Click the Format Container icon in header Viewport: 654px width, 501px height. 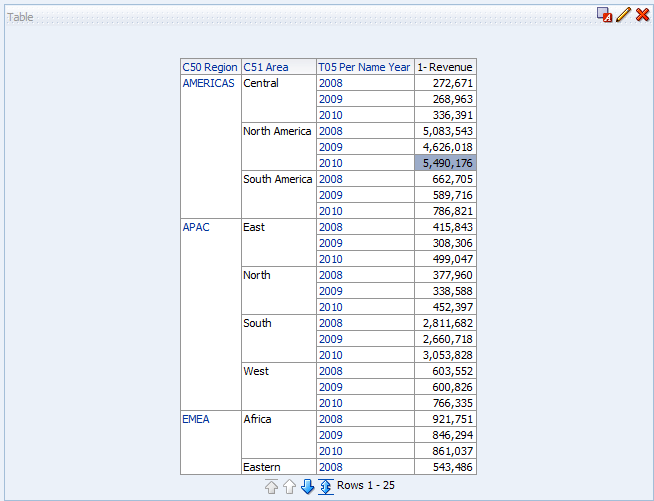pyautogui.click(x=604, y=15)
